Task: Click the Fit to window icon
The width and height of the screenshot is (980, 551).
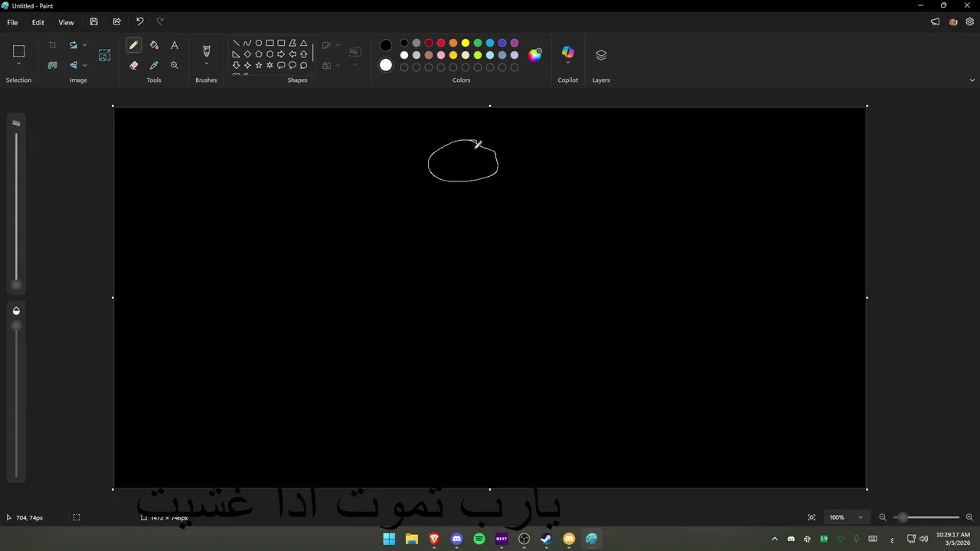Action: pos(812,517)
